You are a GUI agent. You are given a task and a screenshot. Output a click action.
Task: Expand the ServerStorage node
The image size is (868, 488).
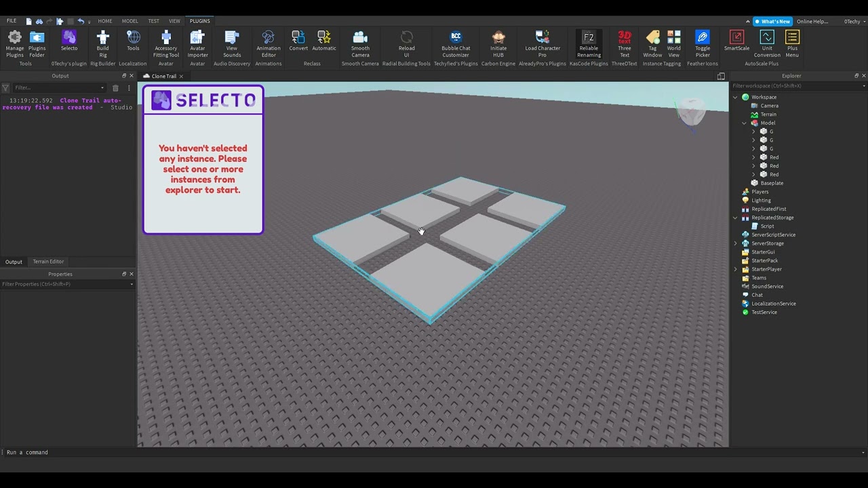click(736, 243)
